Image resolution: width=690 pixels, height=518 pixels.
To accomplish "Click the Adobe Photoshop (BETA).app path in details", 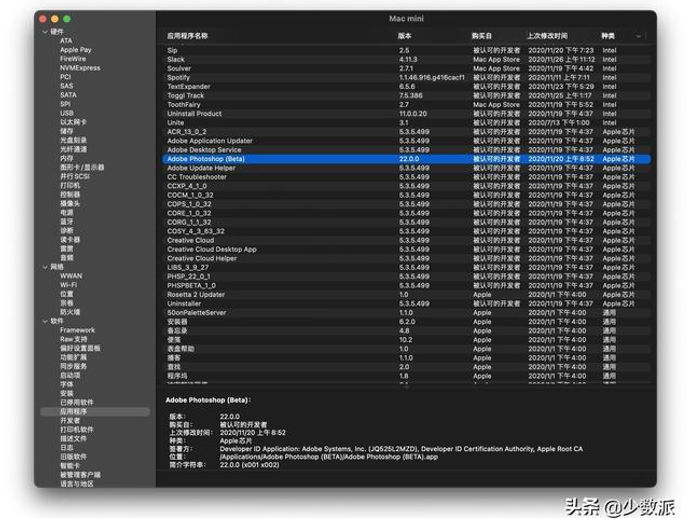I will [x=329, y=457].
